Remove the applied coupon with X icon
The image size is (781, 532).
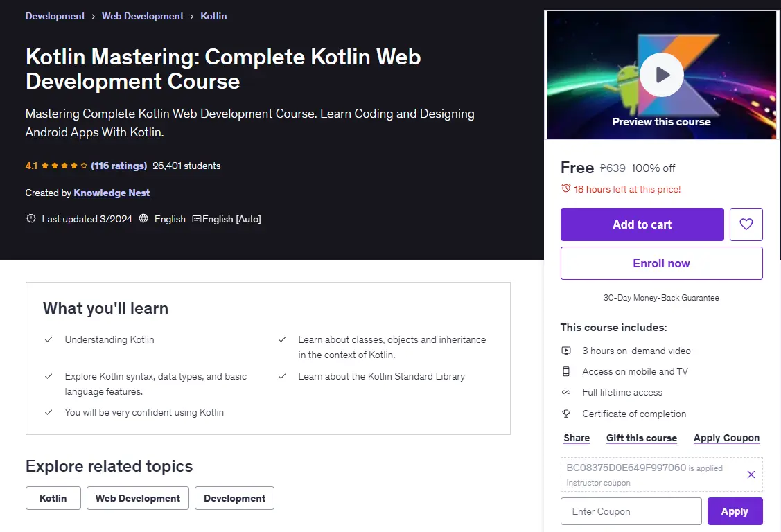[x=751, y=475]
